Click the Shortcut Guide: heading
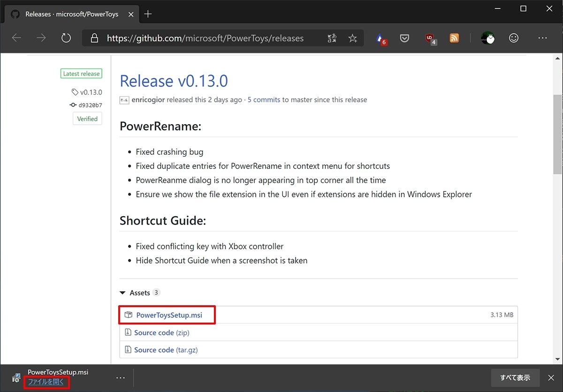Screen dimensions: 563x392 click(163, 220)
